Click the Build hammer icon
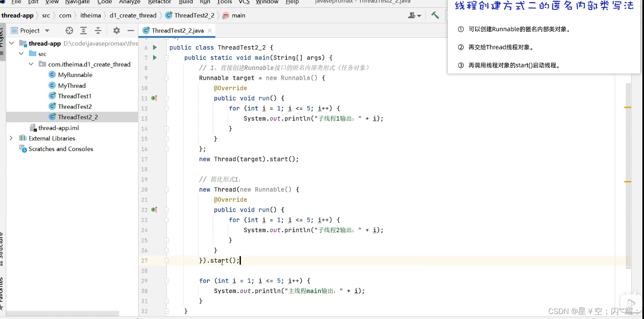Viewport: 644px width, 319px height. [x=435, y=15]
